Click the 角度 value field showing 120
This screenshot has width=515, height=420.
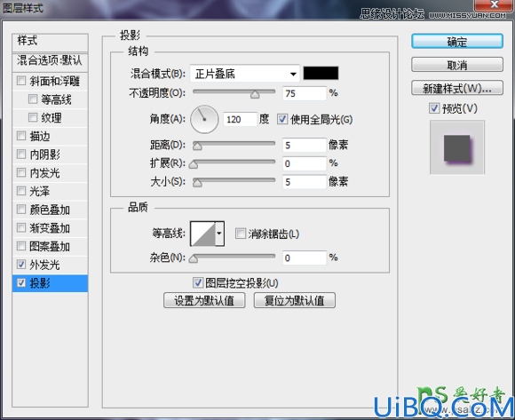click(x=240, y=119)
